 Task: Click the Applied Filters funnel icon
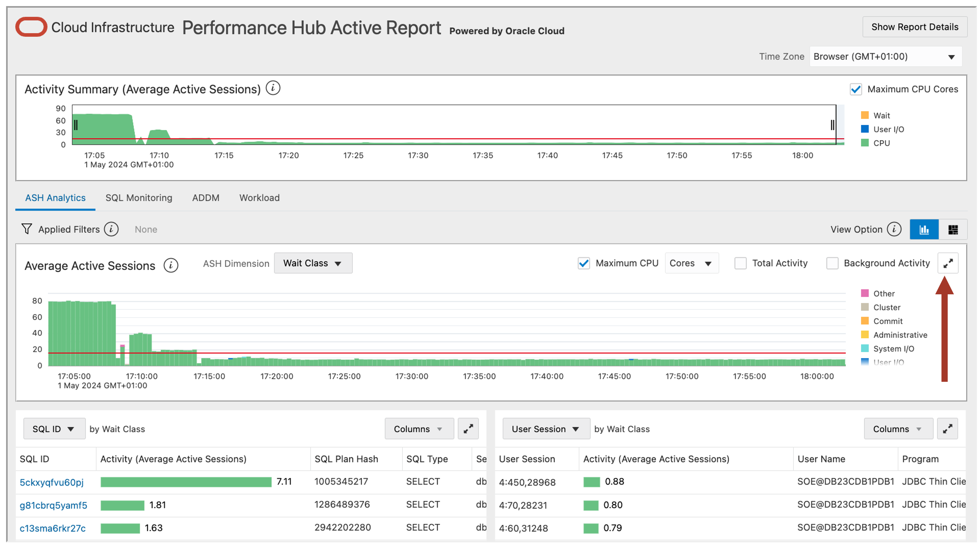coord(27,229)
